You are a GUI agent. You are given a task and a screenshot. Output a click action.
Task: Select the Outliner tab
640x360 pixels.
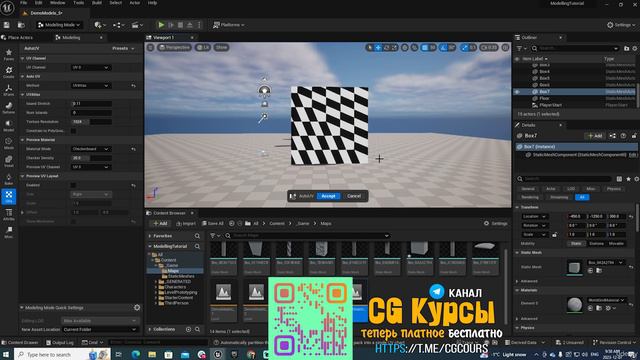[529, 38]
